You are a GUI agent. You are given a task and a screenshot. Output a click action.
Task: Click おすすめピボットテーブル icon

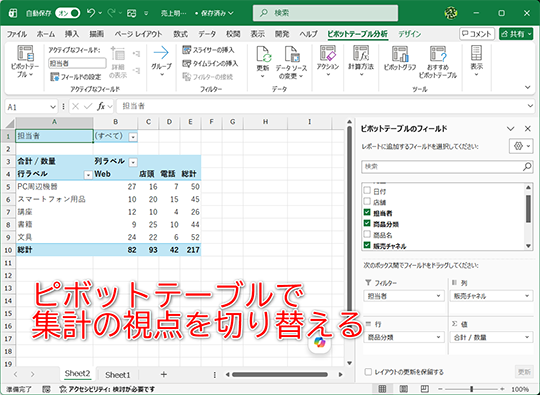(438, 54)
